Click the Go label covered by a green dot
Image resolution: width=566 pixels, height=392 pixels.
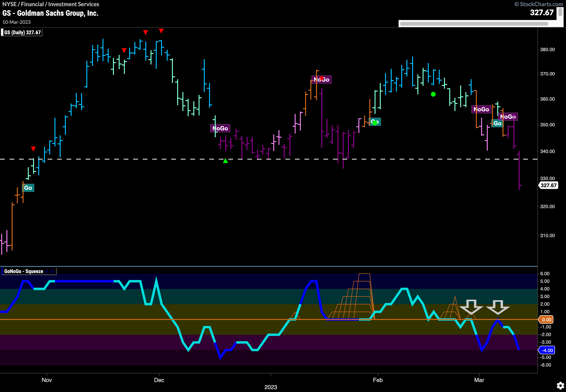click(375, 122)
